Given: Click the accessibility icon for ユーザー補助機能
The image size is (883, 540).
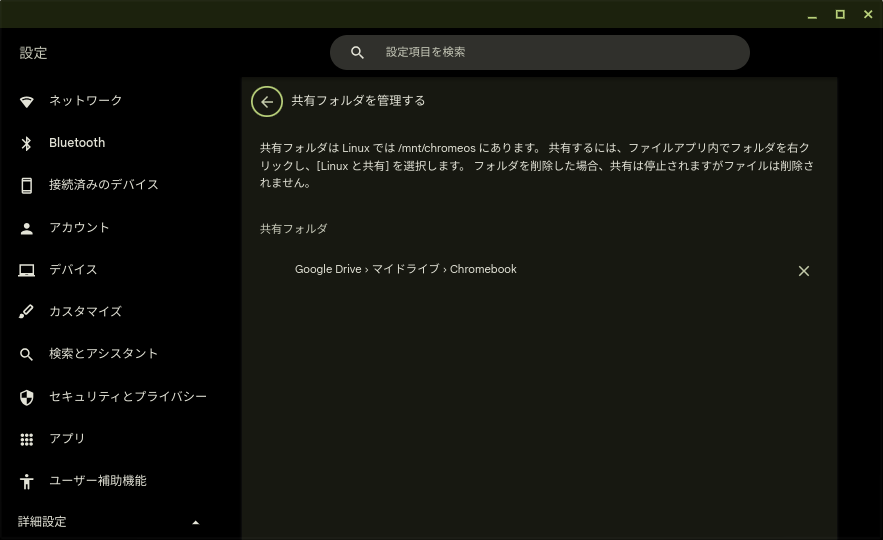Looking at the screenshot, I should pos(26,481).
